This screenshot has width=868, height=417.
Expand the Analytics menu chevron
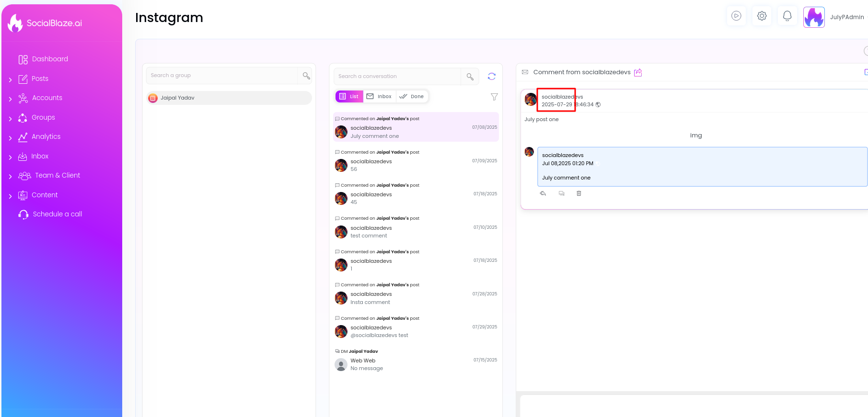click(x=10, y=138)
